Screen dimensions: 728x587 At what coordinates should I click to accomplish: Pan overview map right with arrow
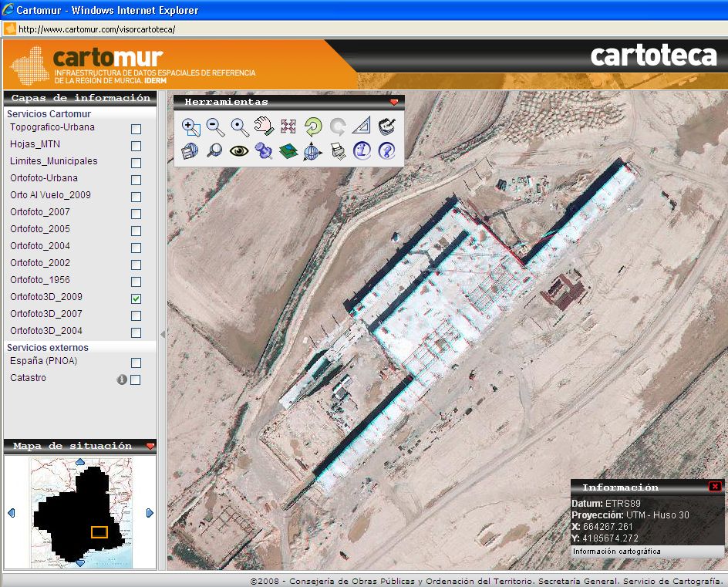click(x=150, y=513)
